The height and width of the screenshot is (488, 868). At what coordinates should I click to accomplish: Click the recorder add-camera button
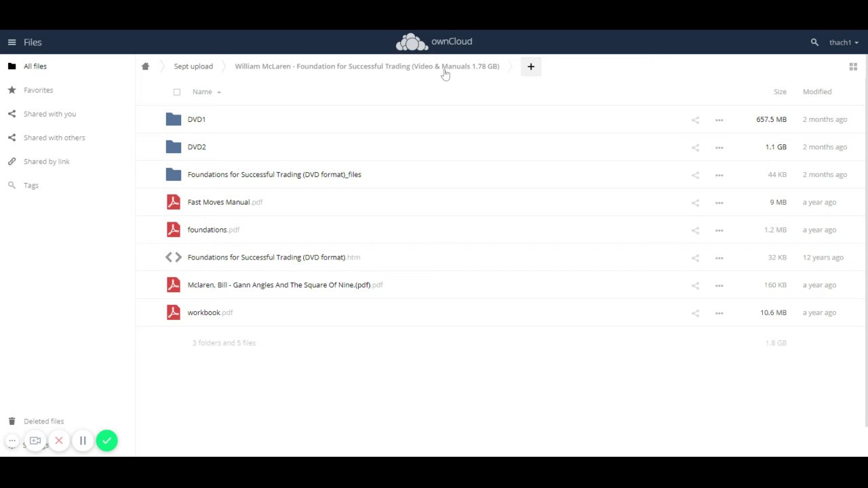pyautogui.click(x=35, y=441)
